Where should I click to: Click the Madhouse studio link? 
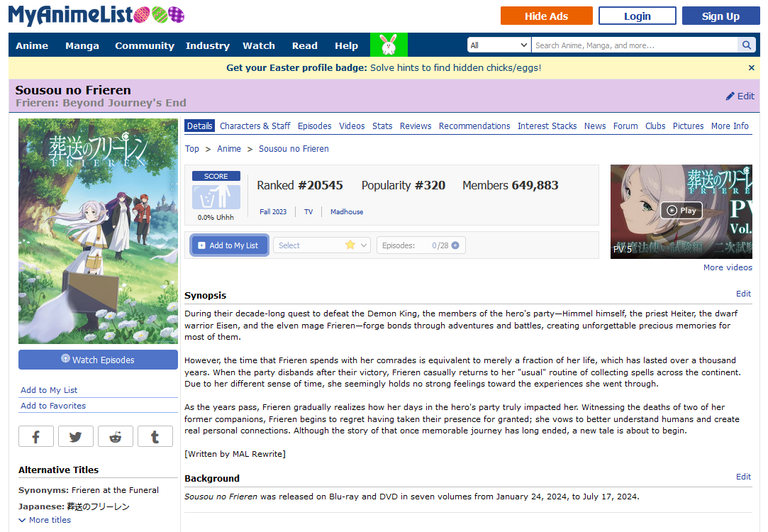click(347, 211)
